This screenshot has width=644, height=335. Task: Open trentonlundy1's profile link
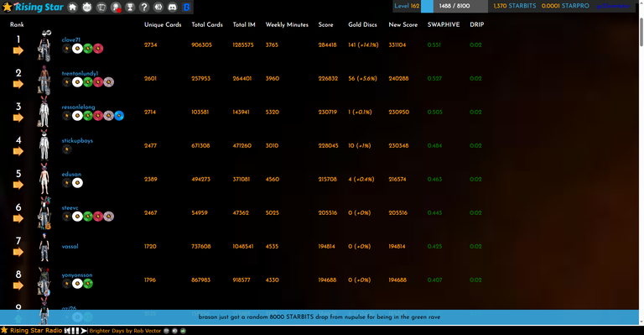[80, 74]
